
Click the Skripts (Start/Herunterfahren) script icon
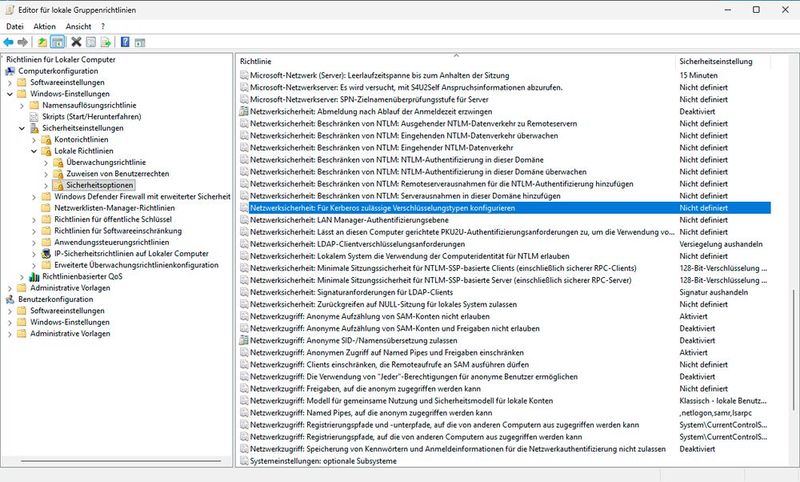34,117
